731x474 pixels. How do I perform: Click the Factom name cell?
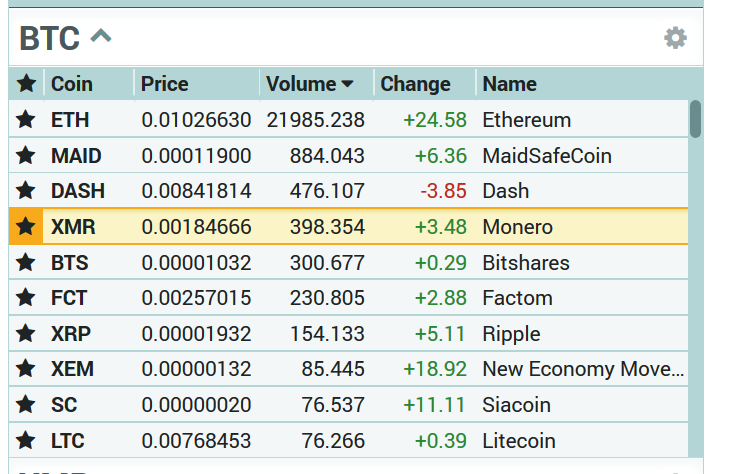point(517,298)
